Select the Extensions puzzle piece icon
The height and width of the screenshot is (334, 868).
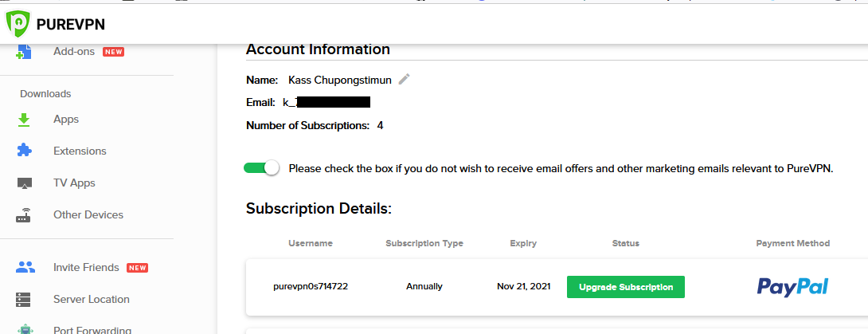[x=24, y=151]
